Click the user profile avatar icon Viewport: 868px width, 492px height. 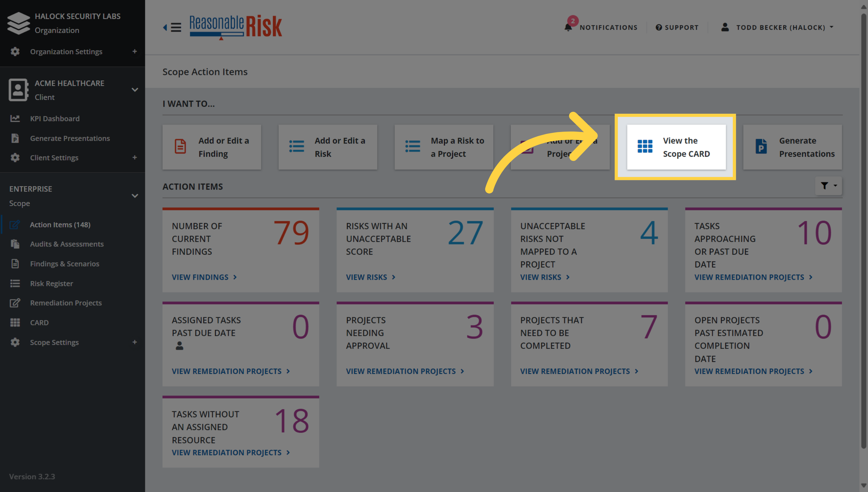point(725,27)
